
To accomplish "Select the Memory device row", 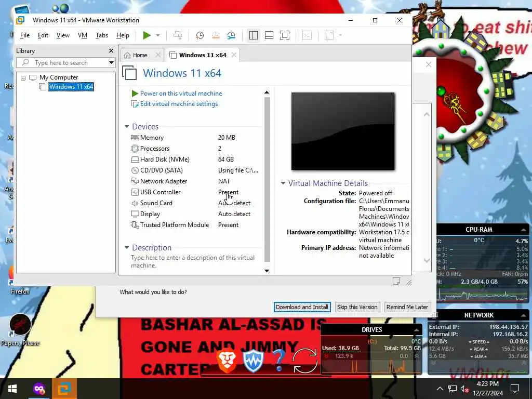I will [194, 137].
